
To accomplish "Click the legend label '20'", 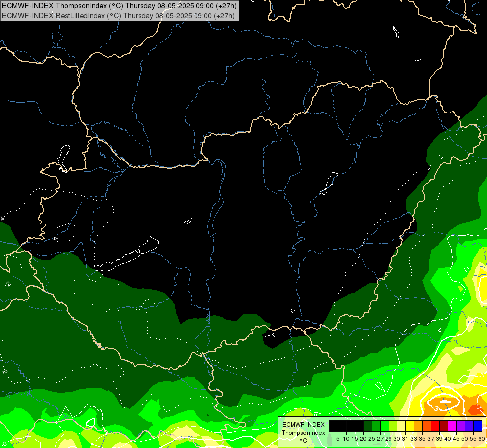I will coord(364,439).
